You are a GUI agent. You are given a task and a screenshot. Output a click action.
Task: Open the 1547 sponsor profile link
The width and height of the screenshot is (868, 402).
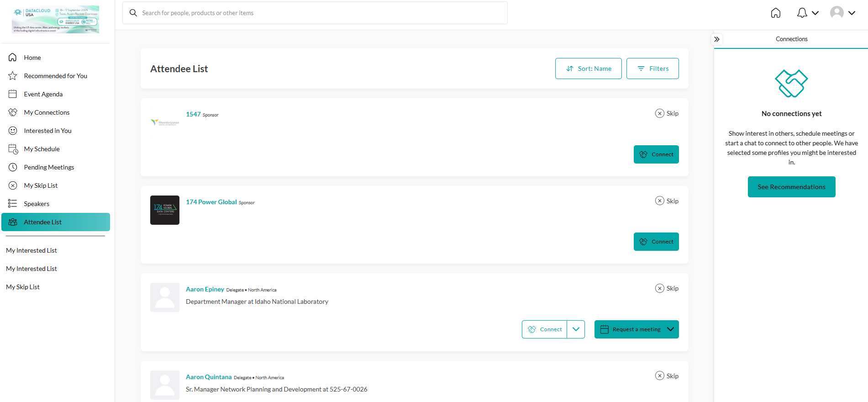pyautogui.click(x=193, y=114)
